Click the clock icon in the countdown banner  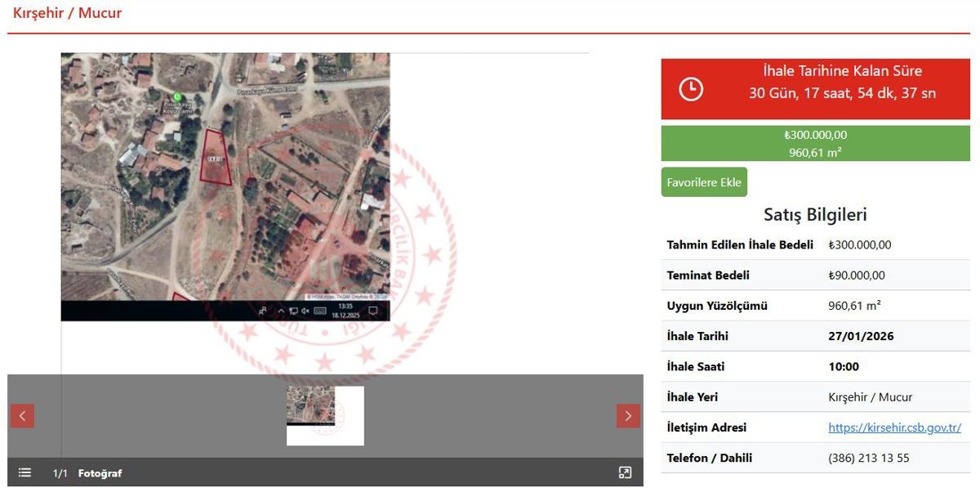coord(691,89)
